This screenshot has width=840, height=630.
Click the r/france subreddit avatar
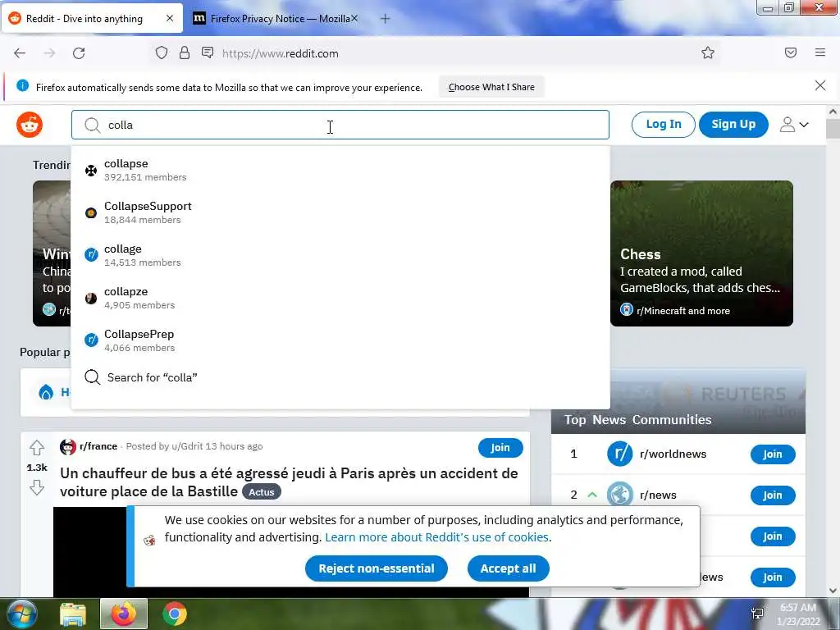(68, 447)
